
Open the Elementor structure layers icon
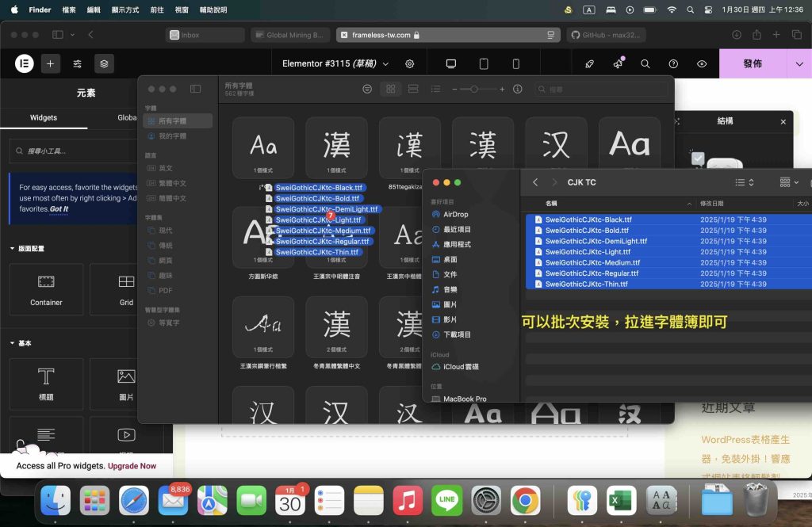(104, 63)
